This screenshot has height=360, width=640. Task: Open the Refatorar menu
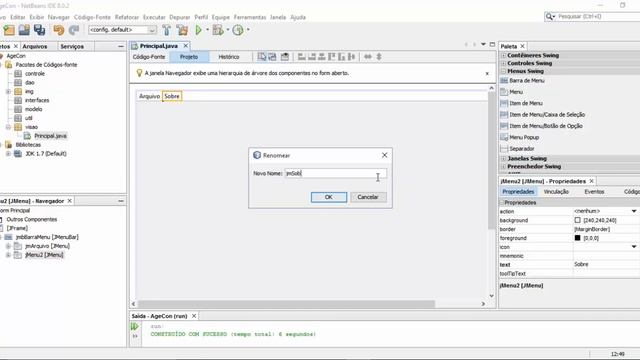[127, 17]
